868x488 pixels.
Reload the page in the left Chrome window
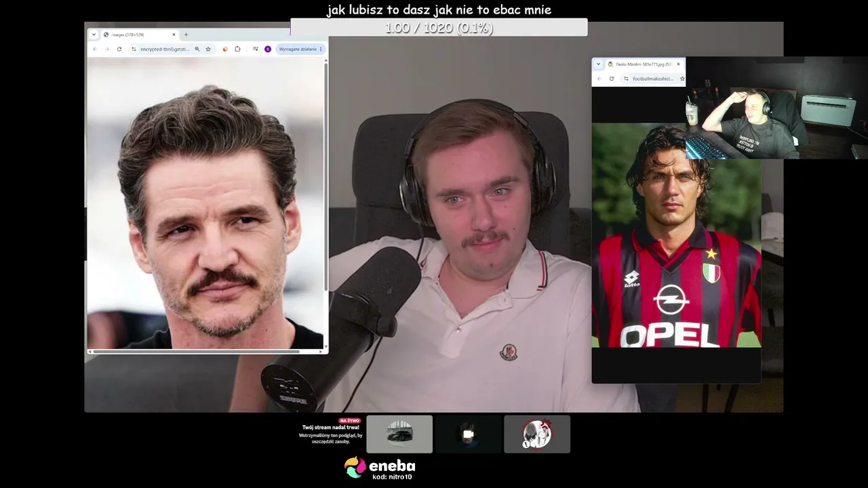pos(119,49)
